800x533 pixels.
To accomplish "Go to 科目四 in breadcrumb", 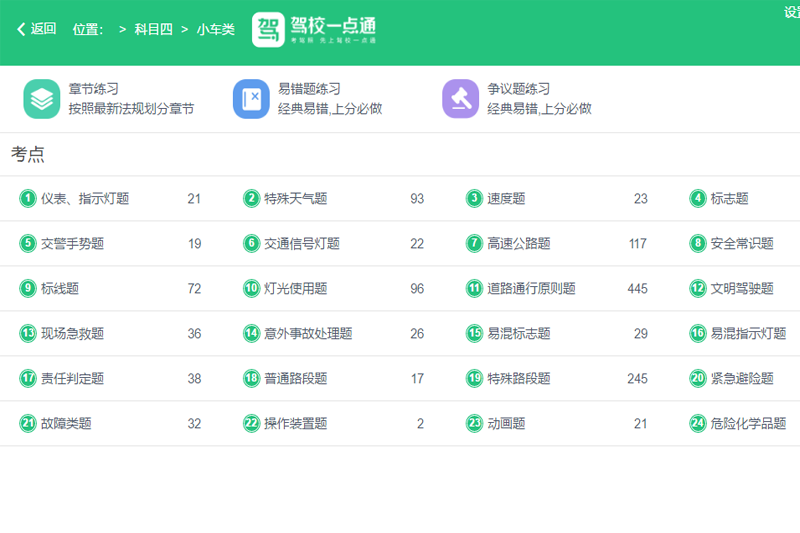I will pos(152,29).
